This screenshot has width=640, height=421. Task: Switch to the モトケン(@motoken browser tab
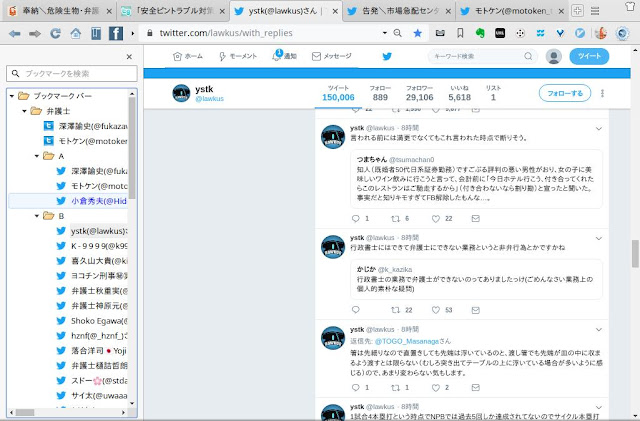512,11
